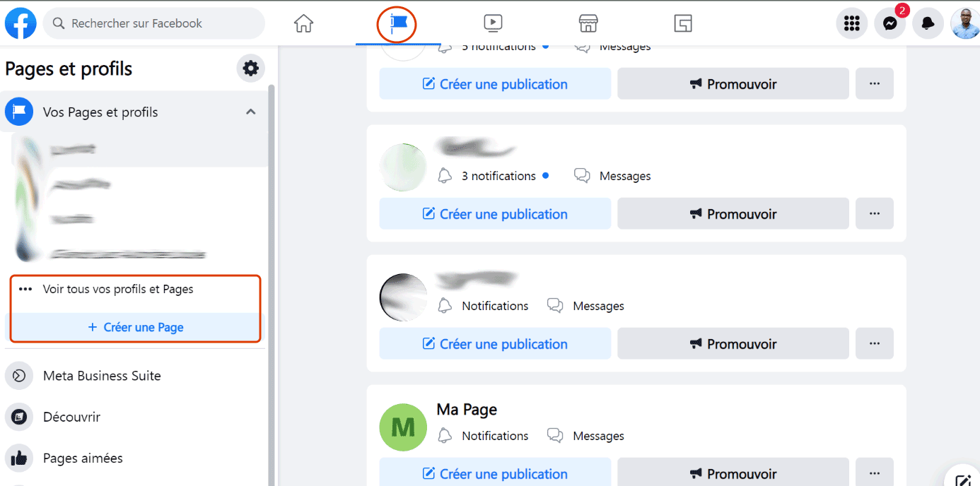Open Pages aimées in the sidebar

[83, 458]
